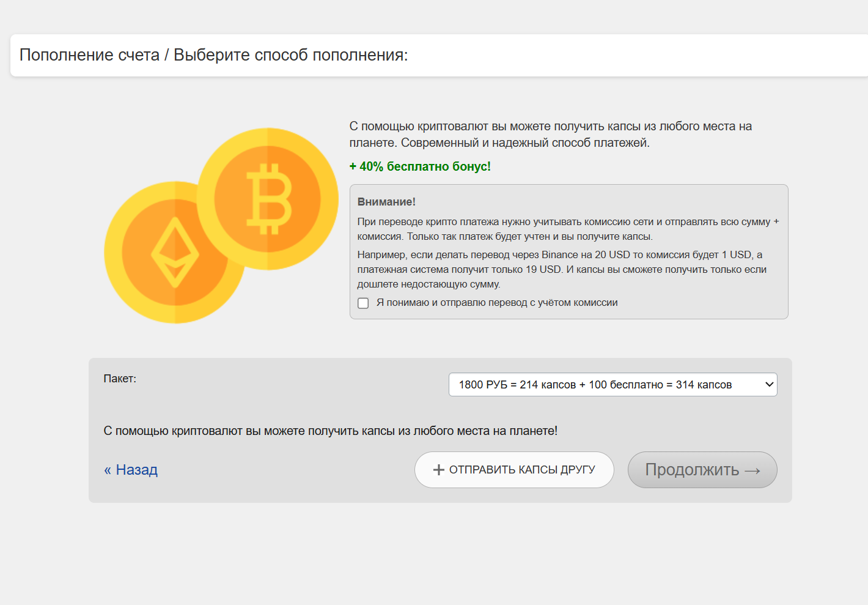Click the chevron arrow of the Пакет combo box
Screen dimensions: 868x605
[769, 385]
